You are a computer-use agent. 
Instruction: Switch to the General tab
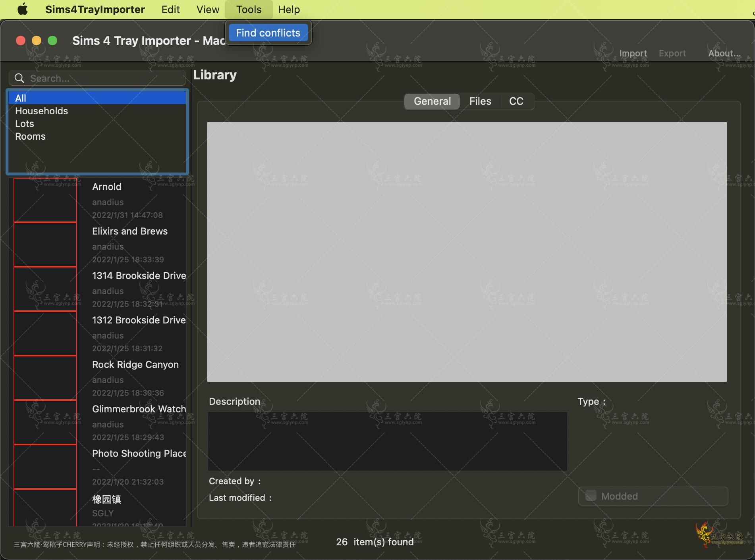click(x=432, y=101)
